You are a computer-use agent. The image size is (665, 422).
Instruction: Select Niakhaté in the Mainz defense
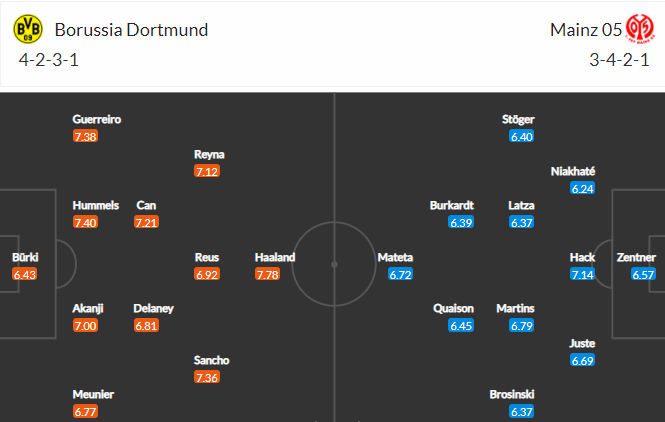[x=573, y=171]
